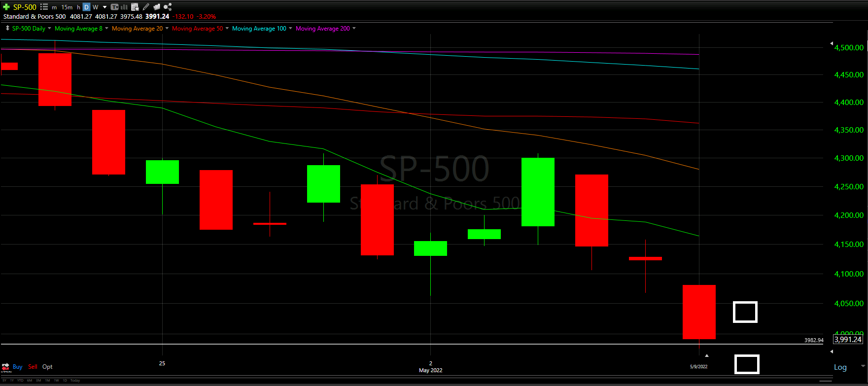
Task: Click the share chart icon
Action: tap(168, 7)
